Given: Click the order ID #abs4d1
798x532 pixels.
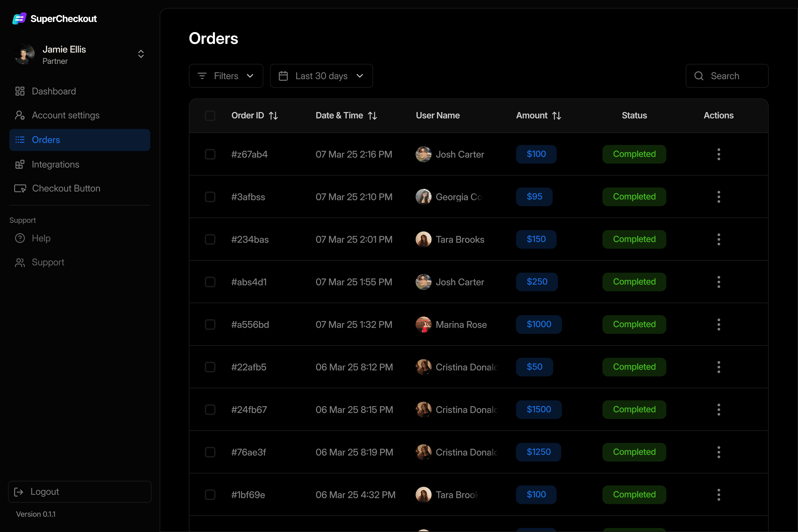Looking at the screenshot, I should [x=249, y=282].
